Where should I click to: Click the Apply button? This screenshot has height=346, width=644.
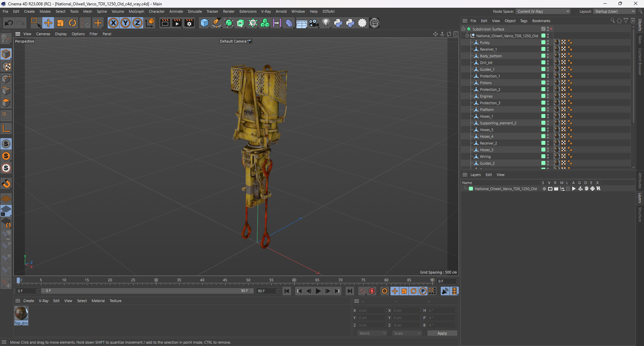point(442,333)
